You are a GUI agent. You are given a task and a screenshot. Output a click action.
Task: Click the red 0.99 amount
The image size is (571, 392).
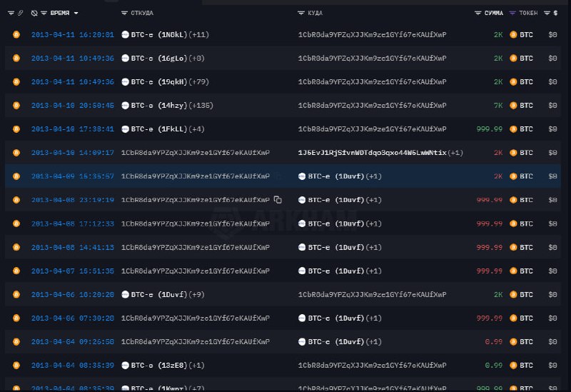pos(493,342)
